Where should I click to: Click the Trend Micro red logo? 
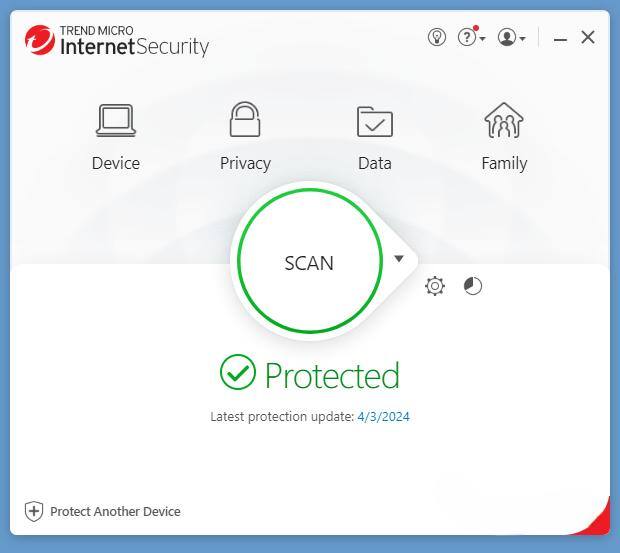point(40,40)
